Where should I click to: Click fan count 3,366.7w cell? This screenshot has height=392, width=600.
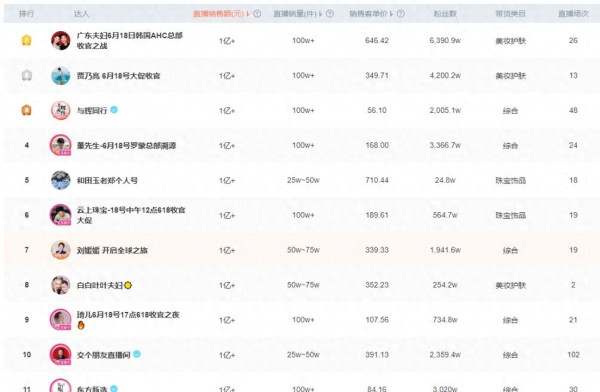[445, 145]
